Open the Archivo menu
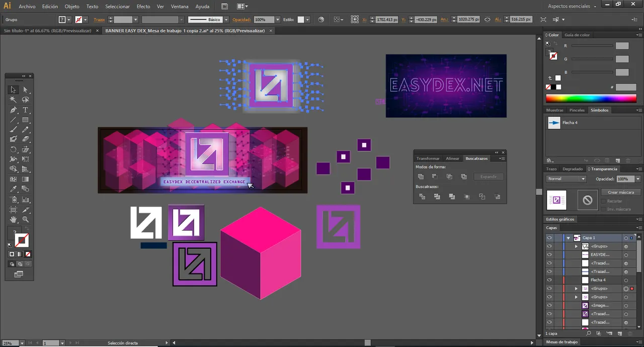Viewport: 644px width, 347px height. tap(27, 7)
